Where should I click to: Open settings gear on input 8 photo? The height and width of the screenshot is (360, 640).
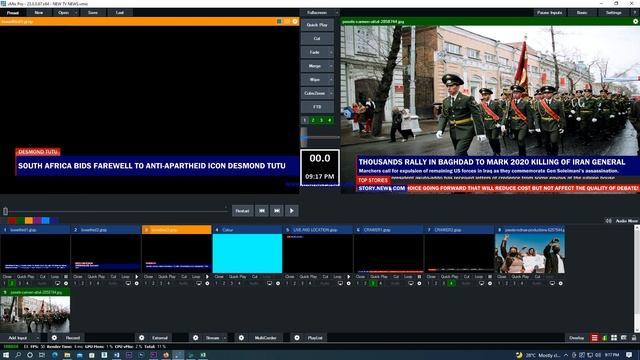coord(560,283)
